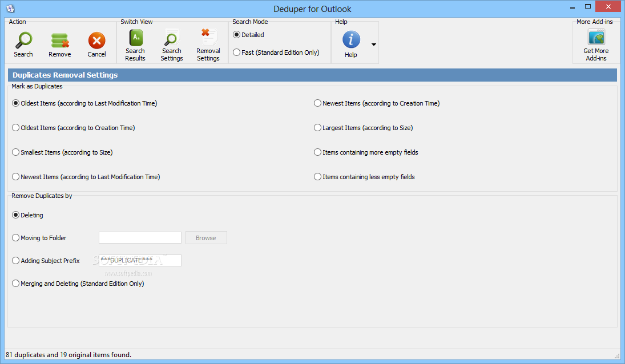625x364 pixels.
Task: Click the Duplicates Removal Settings header
Action: pos(313,75)
